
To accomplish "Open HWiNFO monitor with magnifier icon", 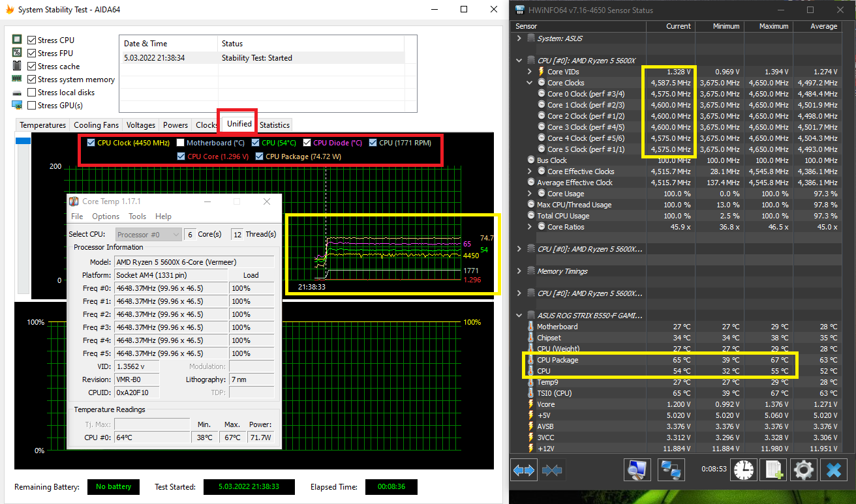I will (x=637, y=469).
